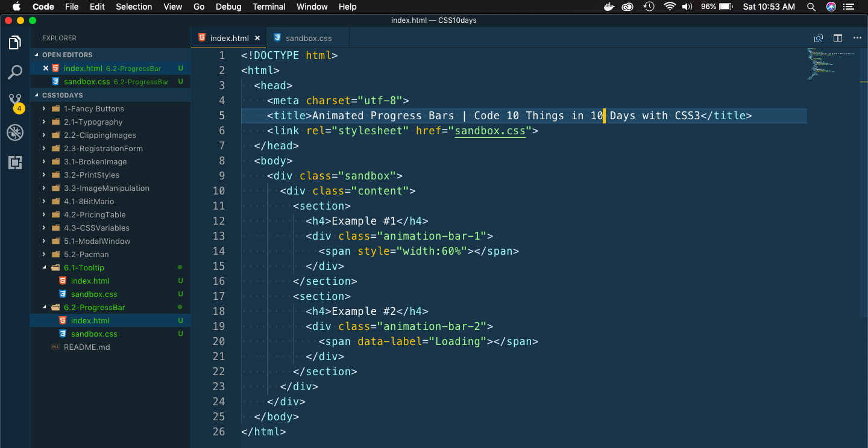Open the File menu

pos(72,7)
